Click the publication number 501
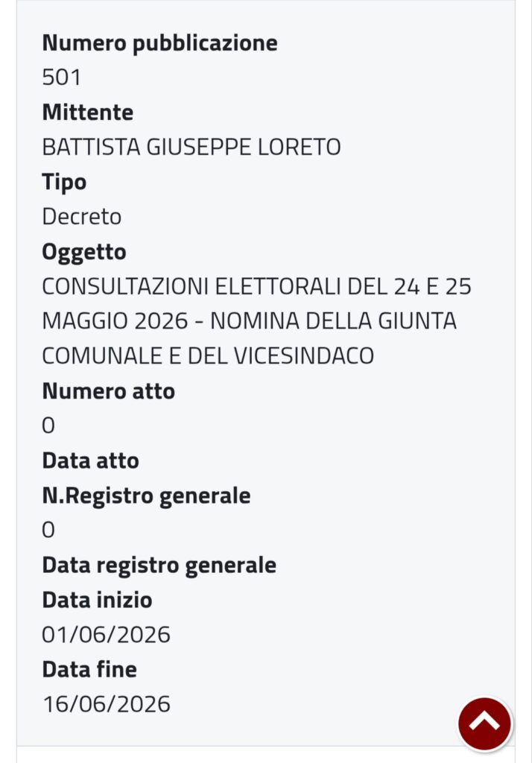This screenshot has width=532, height=763. (x=61, y=77)
